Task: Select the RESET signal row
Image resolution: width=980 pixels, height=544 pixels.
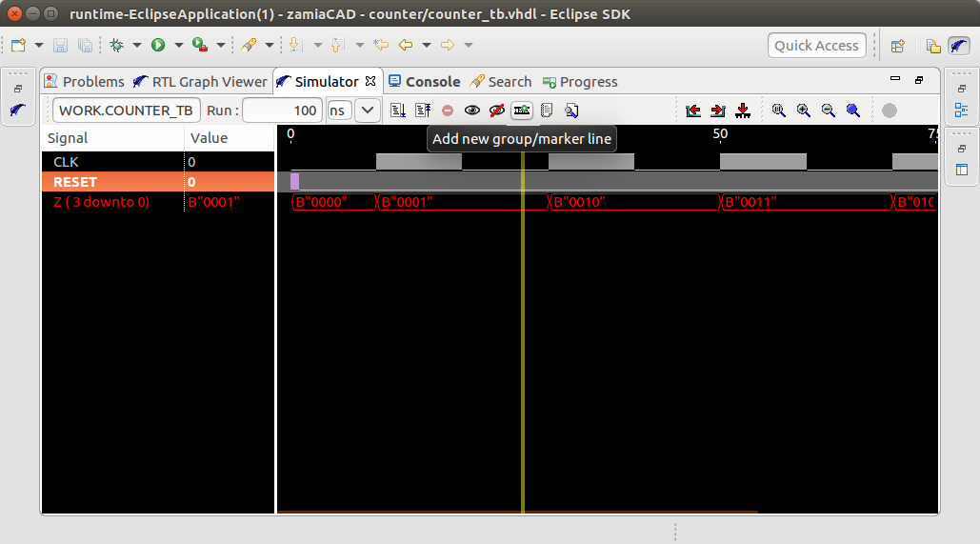Action: (157, 182)
